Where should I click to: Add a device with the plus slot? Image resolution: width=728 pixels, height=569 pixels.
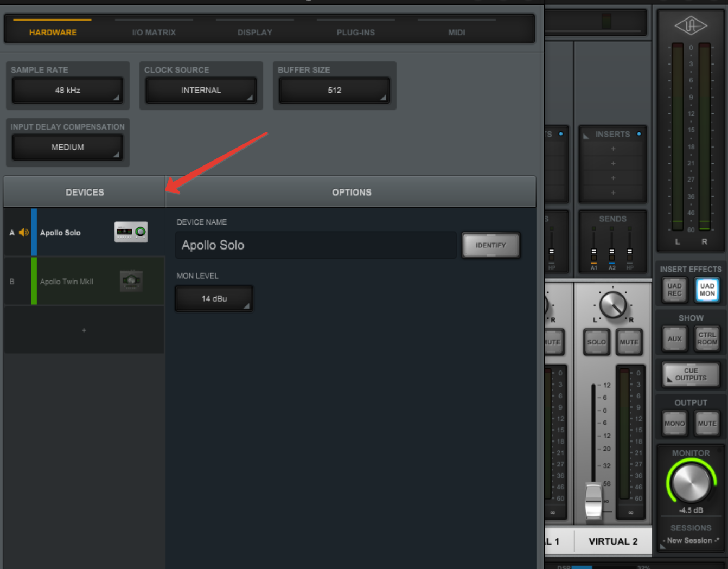84,330
